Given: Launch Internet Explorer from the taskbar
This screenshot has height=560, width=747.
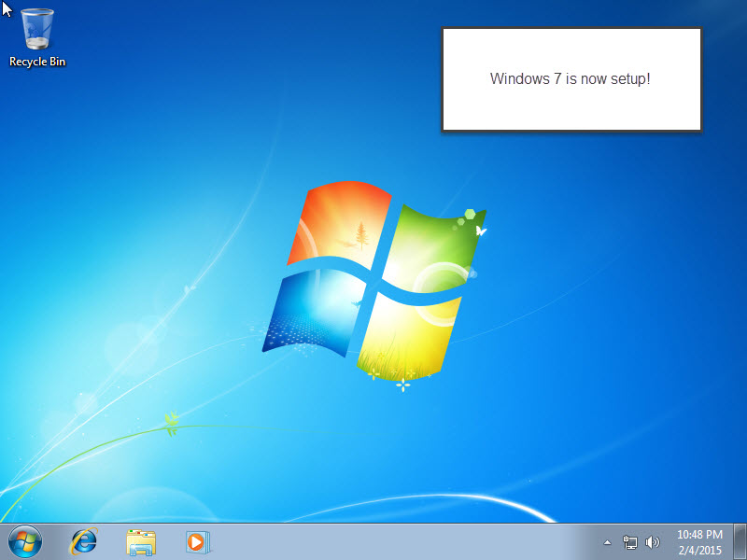Looking at the screenshot, I should (x=84, y=542).
